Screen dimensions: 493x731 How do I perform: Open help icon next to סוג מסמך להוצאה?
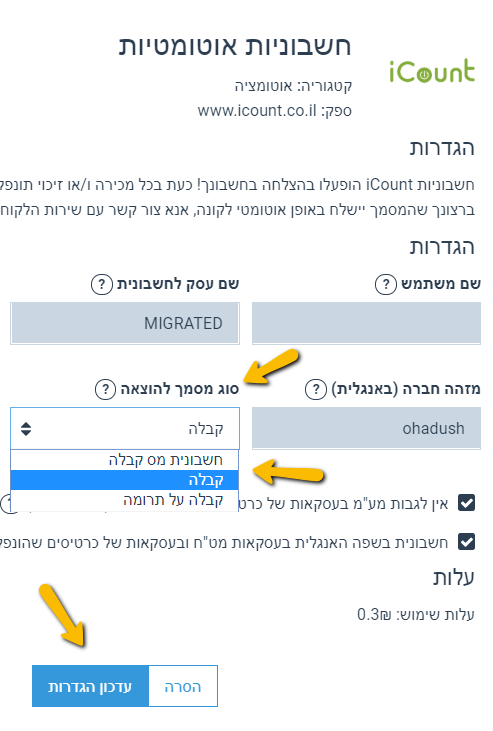click(x=105, y=389)
